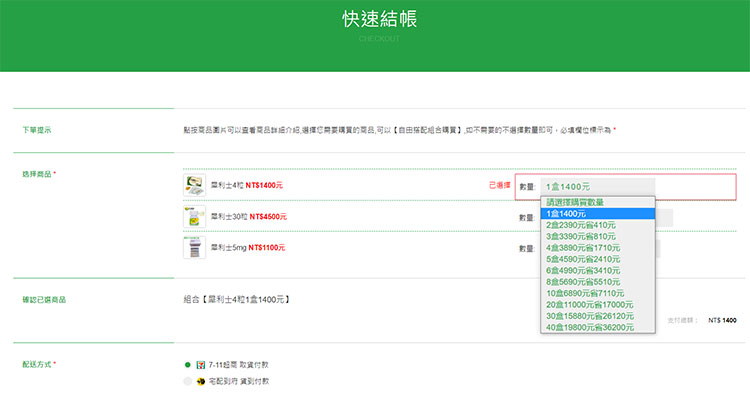Select 宅配到府 貨到付款 radio button
This screenshot has width=750, height=403.
[188, 381]
